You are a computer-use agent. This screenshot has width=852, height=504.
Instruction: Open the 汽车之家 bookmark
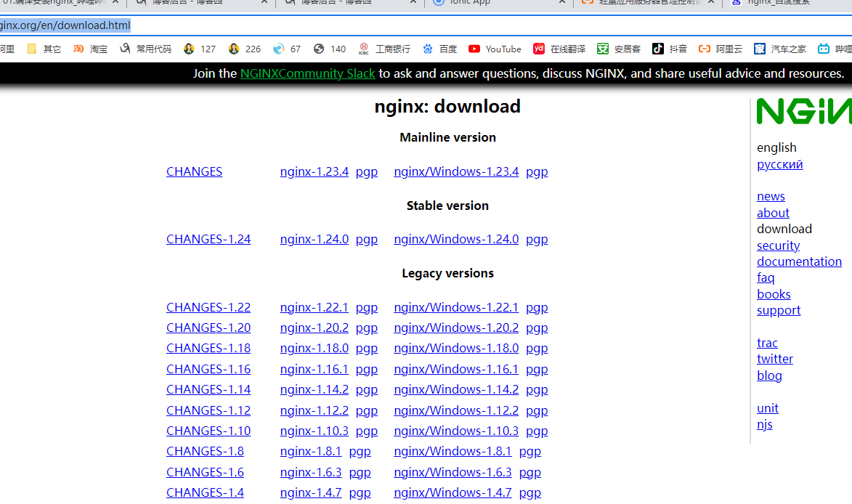(780, 49)
